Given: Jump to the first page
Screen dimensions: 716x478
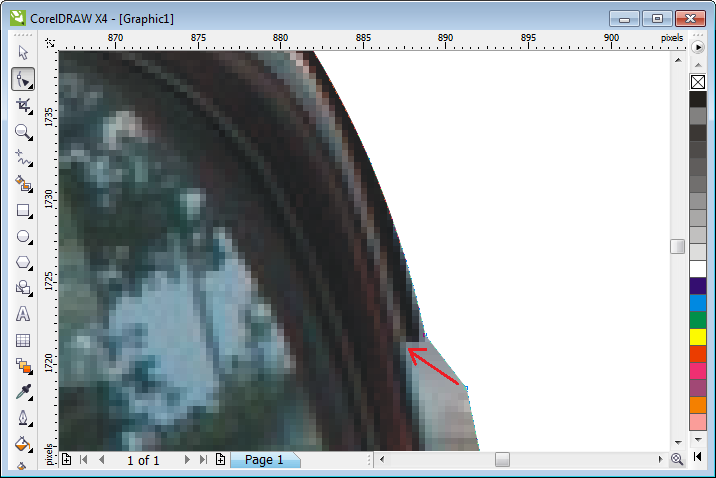Looking at the screenshot, I should (84, 460).
